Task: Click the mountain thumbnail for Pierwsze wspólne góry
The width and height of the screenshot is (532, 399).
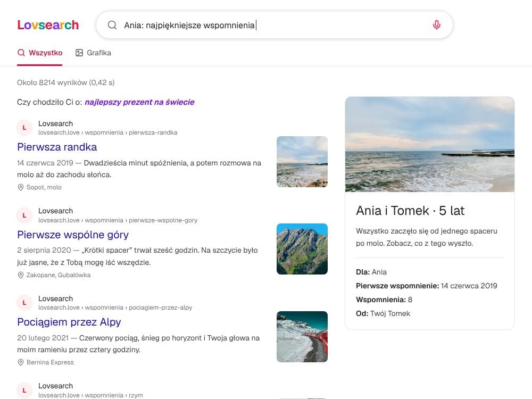Action: tap(302, 248)
